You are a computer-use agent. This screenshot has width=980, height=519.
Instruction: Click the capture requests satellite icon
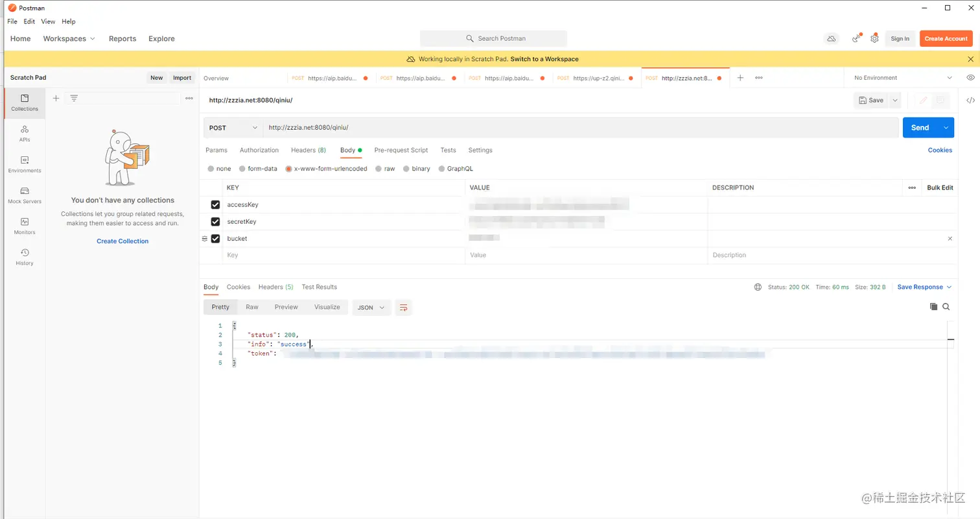click(857, 38)
